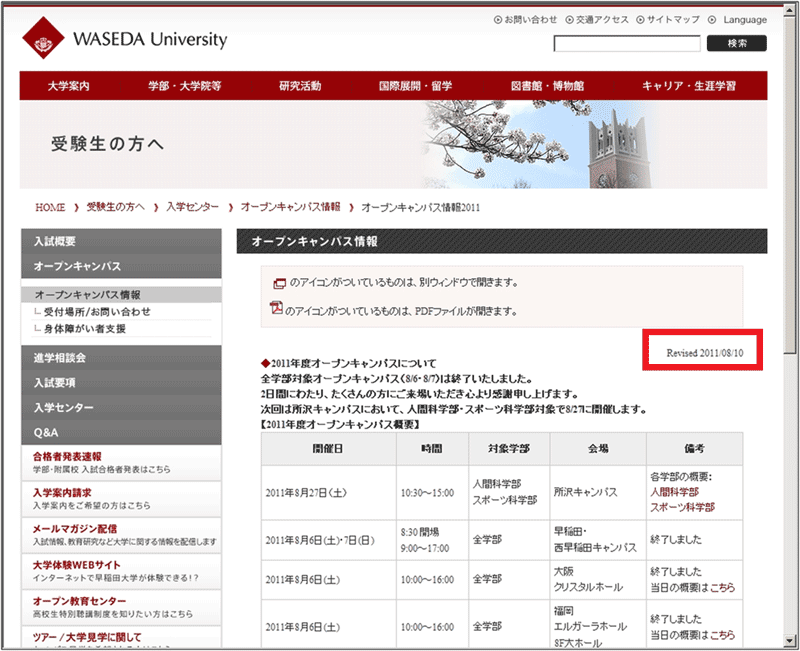Image resolution: width=800 pixels, height=651 pixels.
Task: Open the 人間科学部 link in the table
Action: click(x=674, y=492)
